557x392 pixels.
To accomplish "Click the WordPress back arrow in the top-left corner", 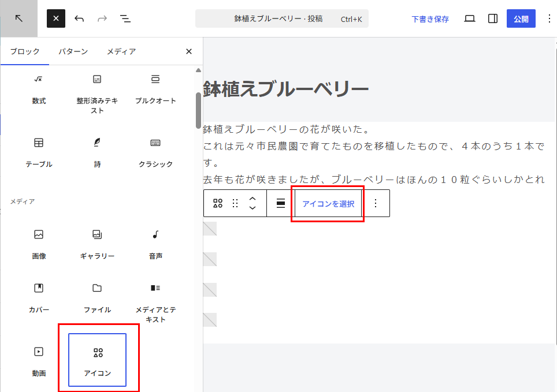I will click(x=19, y=18).
